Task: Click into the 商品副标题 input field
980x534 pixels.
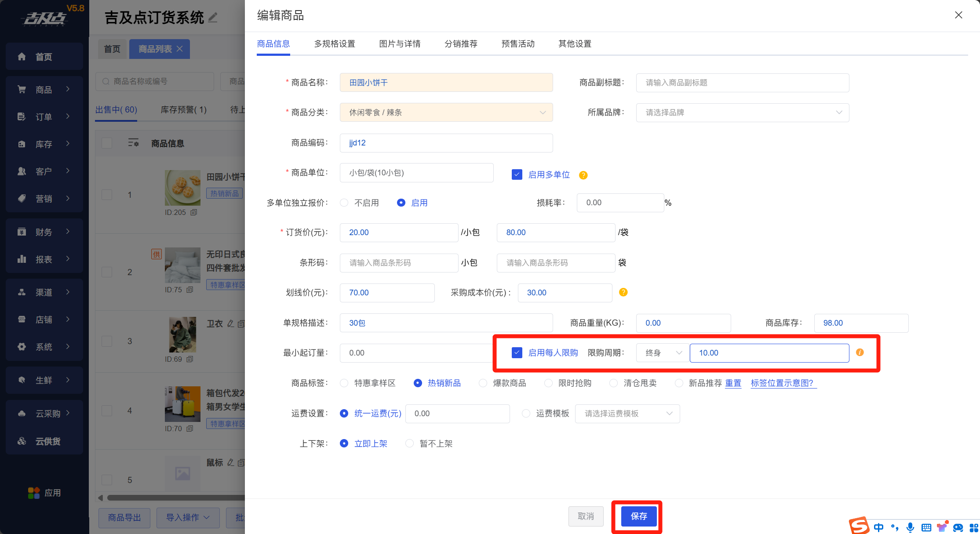Action: [742, 83]
